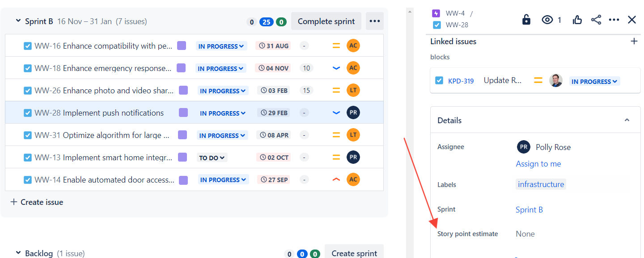Image resolution: width=644 pixels, height=258 pixels.
Task: Click the WW-13 issue type checkbox icon
Action: pos(28,158)
